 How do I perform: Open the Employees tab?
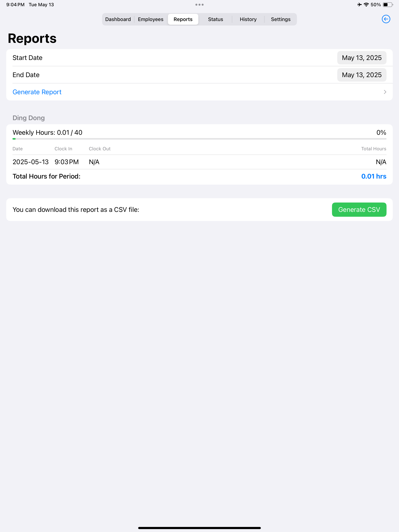tap(150, 19)
